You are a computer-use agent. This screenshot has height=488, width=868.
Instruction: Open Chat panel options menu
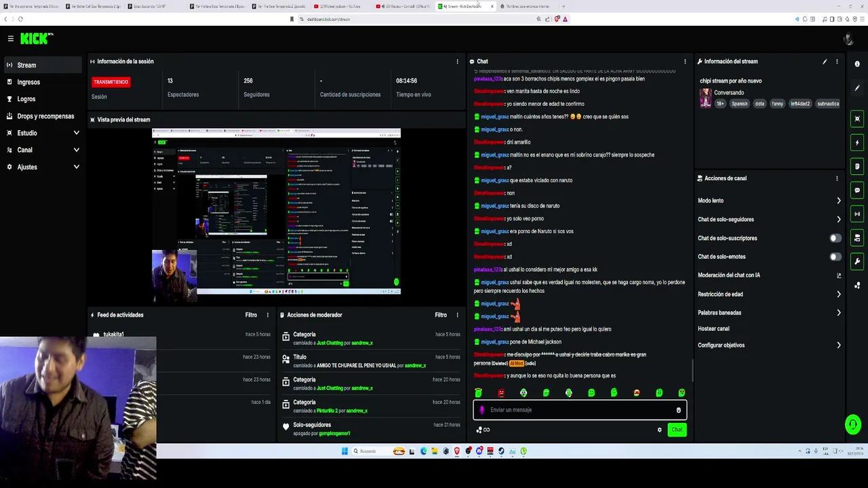[685, 62]
